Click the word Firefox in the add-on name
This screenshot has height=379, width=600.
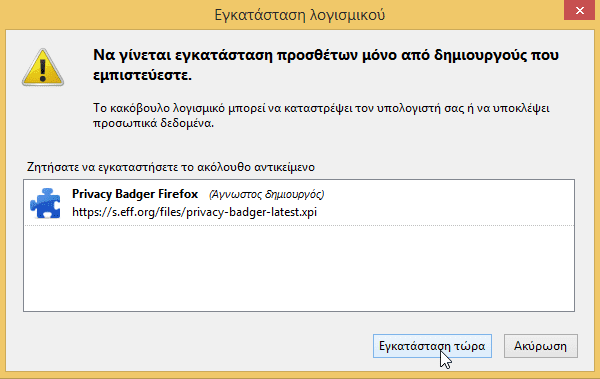[x=178, y=194]
